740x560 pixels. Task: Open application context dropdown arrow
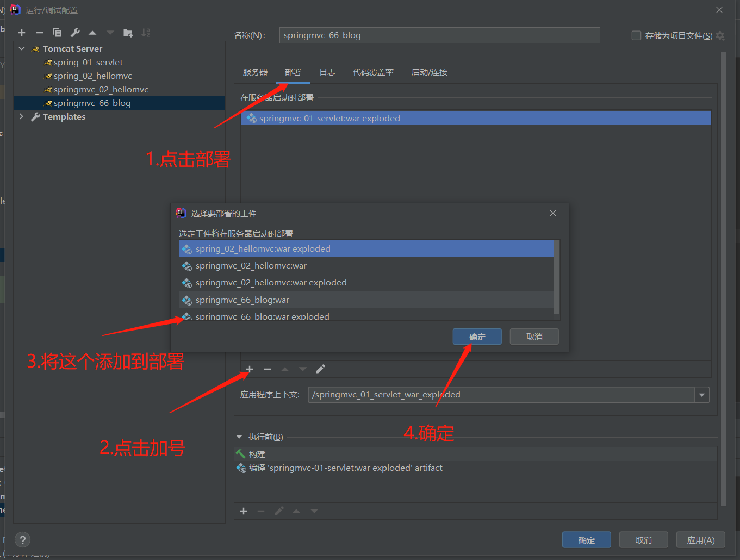click(x=702, y=395)
